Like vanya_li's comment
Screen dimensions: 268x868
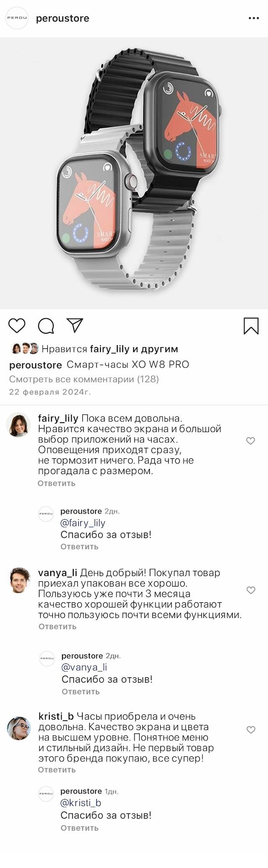[x=250, y=590]
